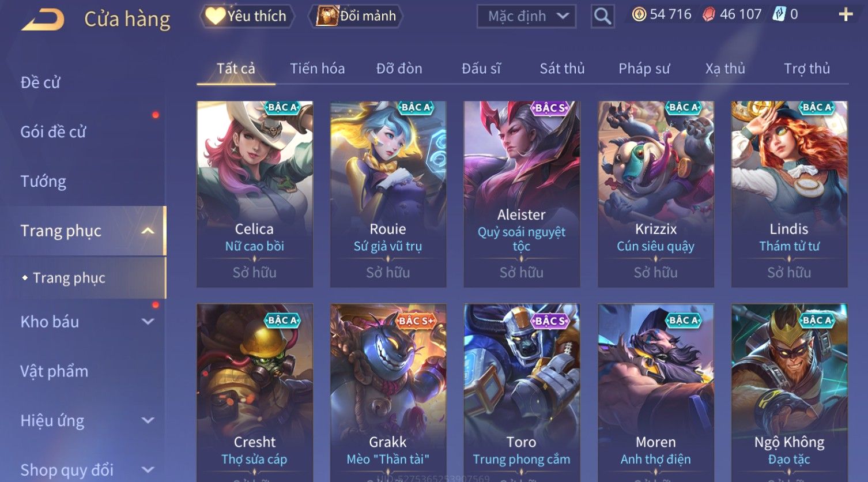
Task: Open the Grakk Mèo Thần tài skin card
Action: [388, 392]
